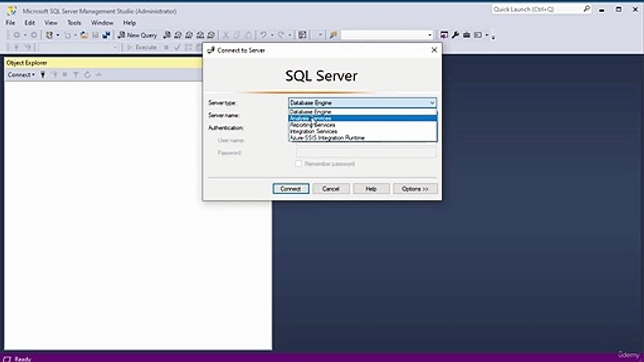Click the Cancel button

331,189
